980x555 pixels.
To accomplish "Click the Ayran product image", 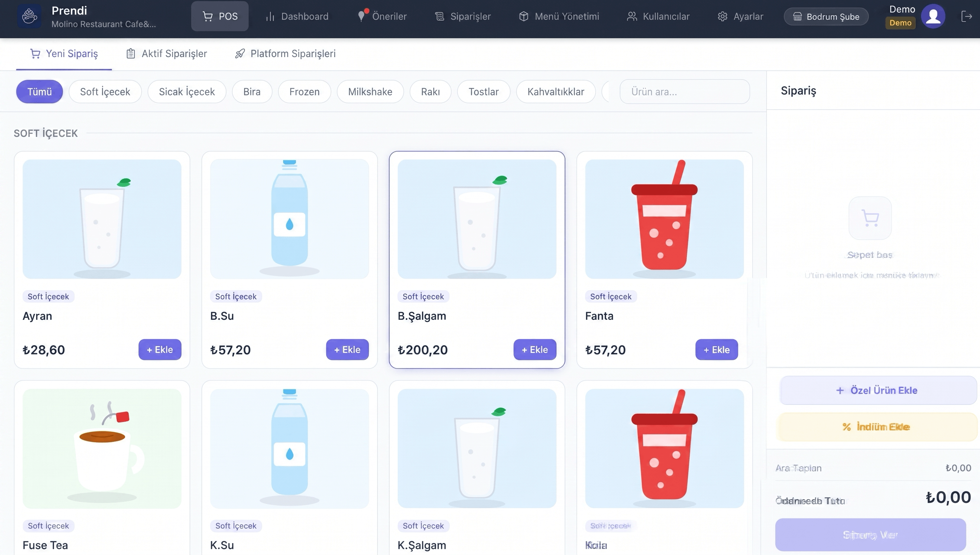I will pos(102,219).
